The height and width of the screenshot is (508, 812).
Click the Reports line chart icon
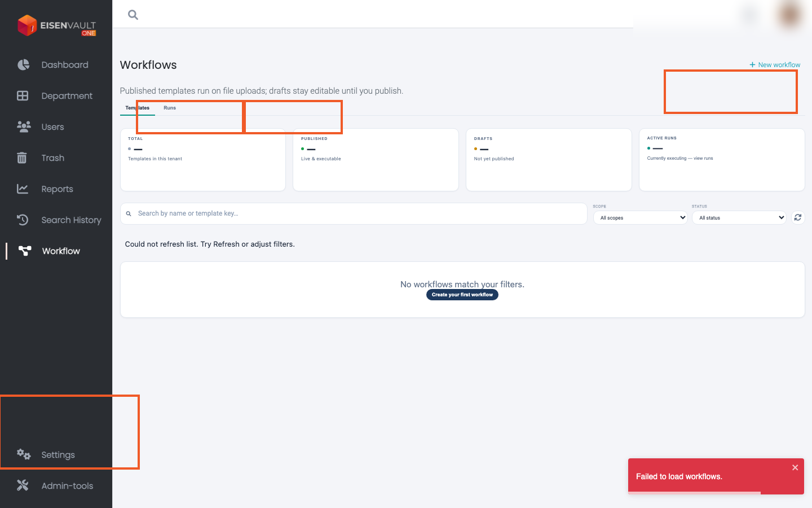(x=23, y=189)
